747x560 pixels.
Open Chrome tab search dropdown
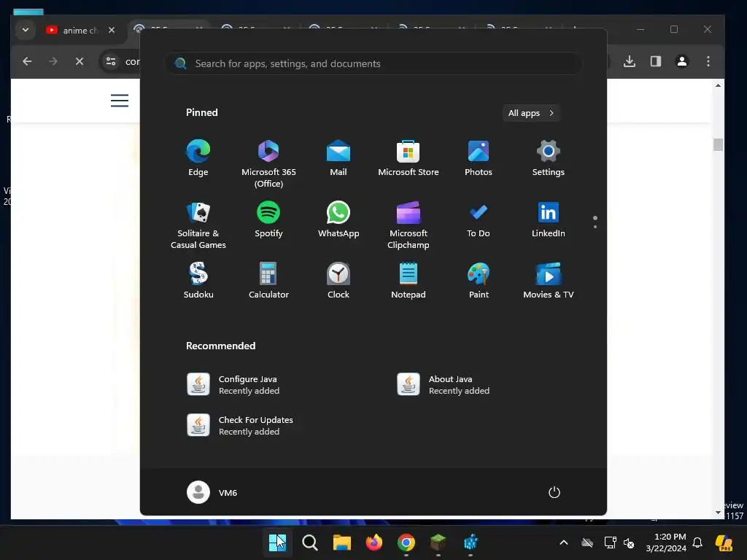coord(26,30)
